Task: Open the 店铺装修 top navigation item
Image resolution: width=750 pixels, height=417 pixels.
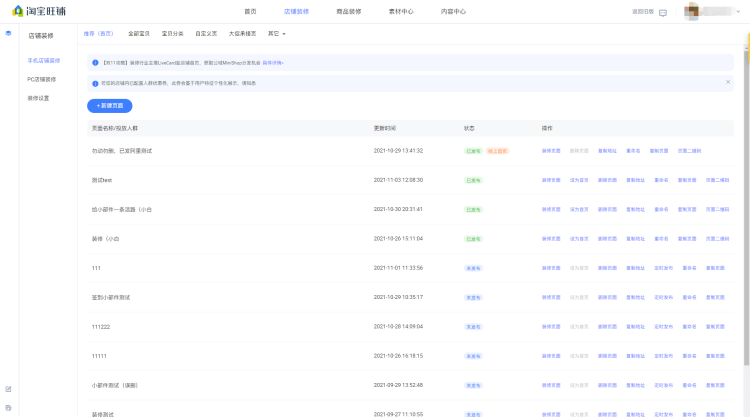Action: [296, 11]
